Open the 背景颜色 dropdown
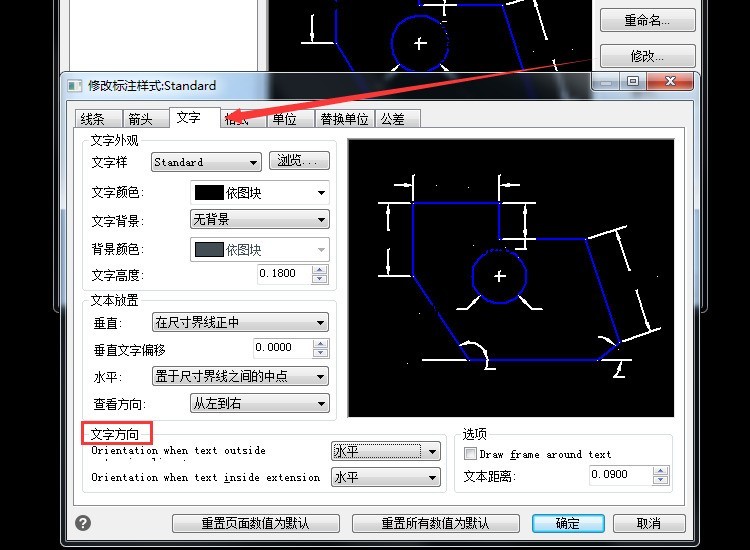Image resolution: width=750 pixels, height=550 pixels. tap(260, 250)
